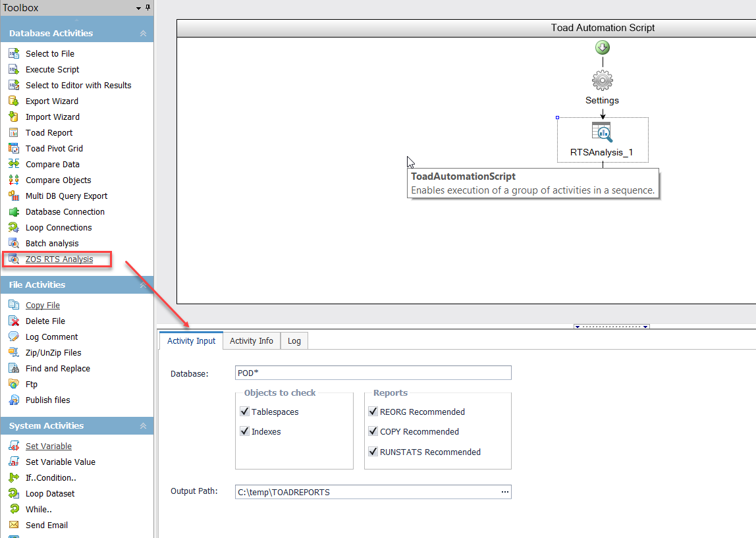Viewport: 756px width, 538px height.
Task: Select the RTSAnalysis_1 activity icon
Action: 602,132
